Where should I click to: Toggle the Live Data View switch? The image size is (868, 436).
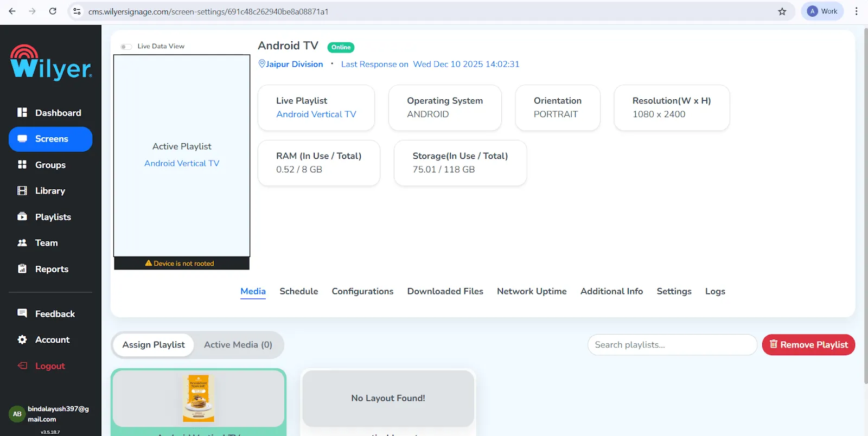click(126, 47)
